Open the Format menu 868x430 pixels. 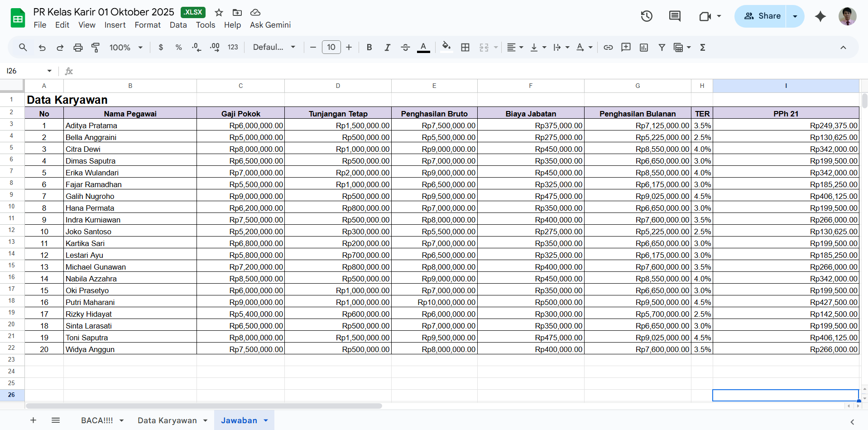click(x=147, y=25)
